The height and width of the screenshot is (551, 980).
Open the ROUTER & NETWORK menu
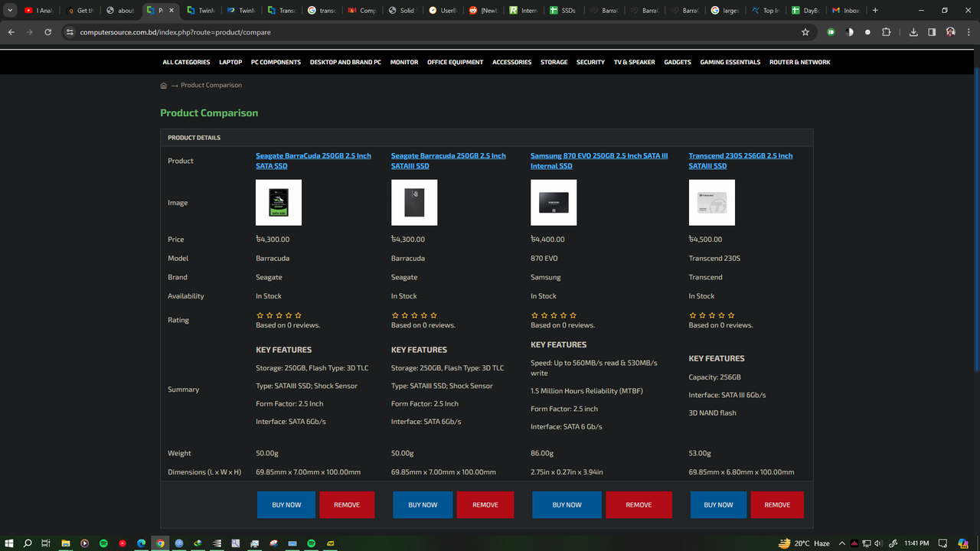(800, 62)
